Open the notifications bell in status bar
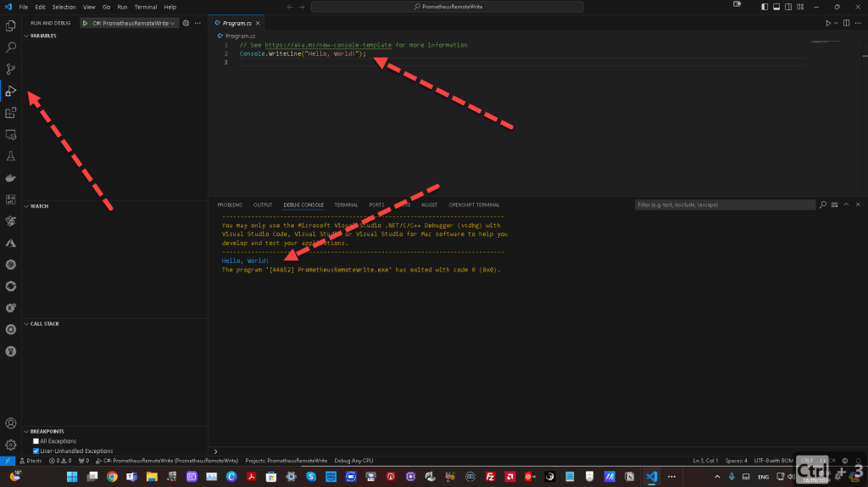 859,461
